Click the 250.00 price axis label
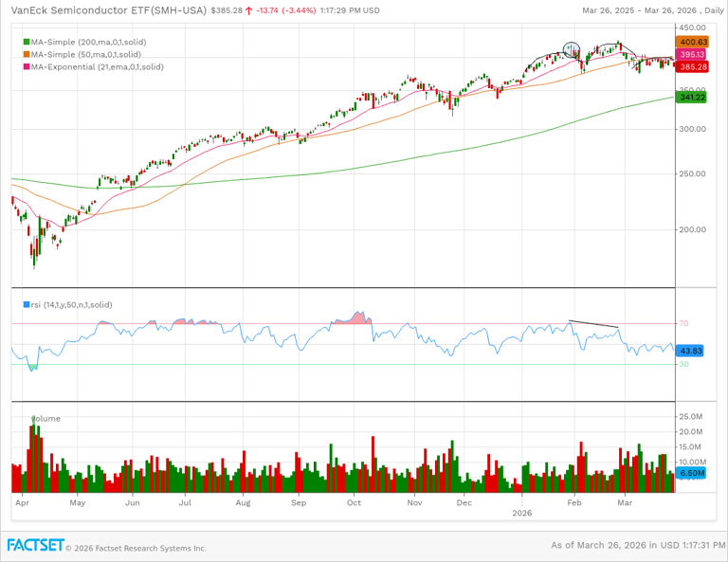Screen dimensions: 728x562 click(692, 173)
